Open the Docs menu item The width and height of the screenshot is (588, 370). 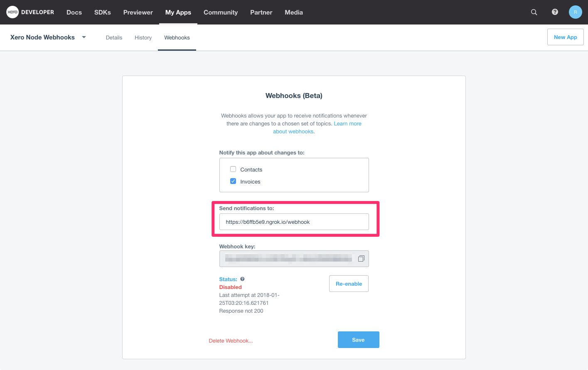point(74,12)
